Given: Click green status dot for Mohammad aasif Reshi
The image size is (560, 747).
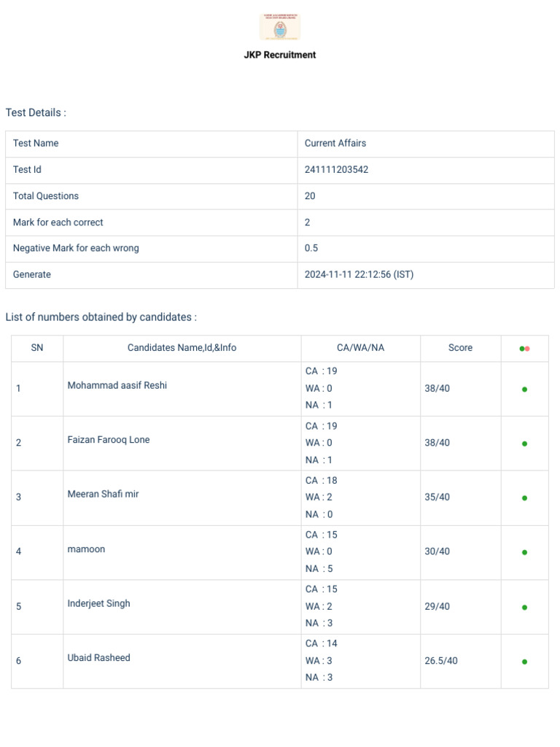Looking at the screenshot, I should coord(524,390).
